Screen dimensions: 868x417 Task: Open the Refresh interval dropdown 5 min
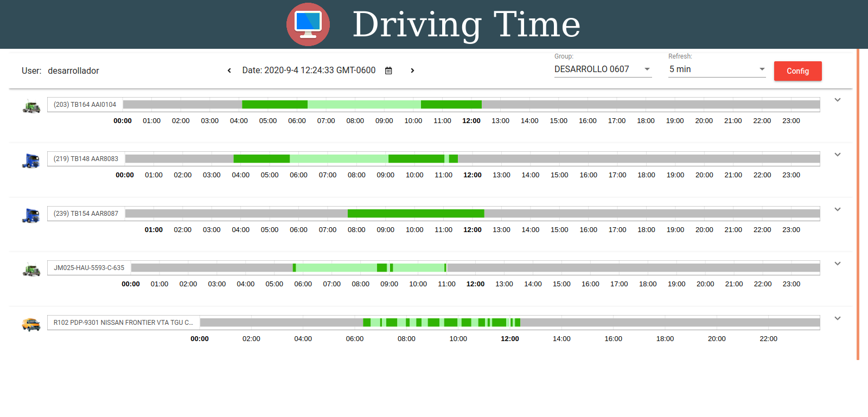coord(717,69)
